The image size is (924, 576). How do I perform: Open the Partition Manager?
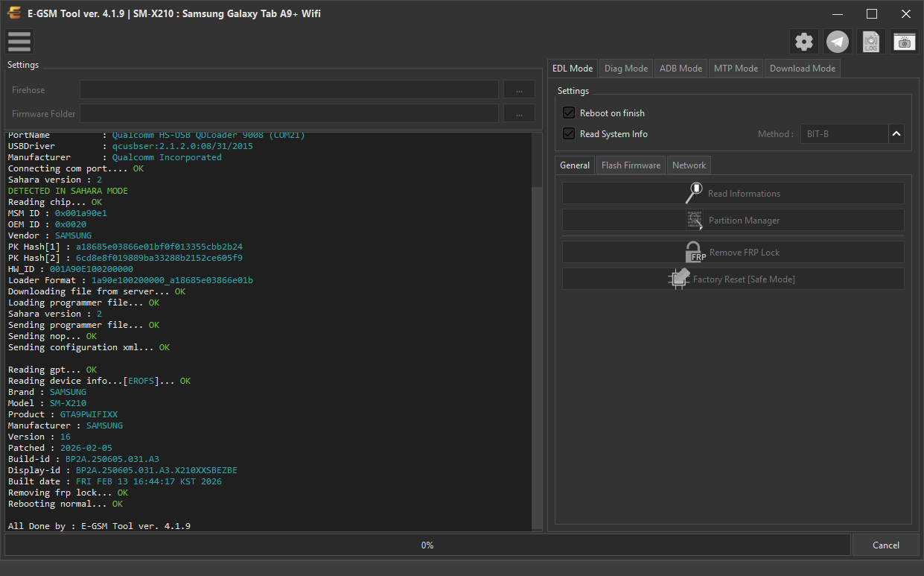tap(733, 220)
